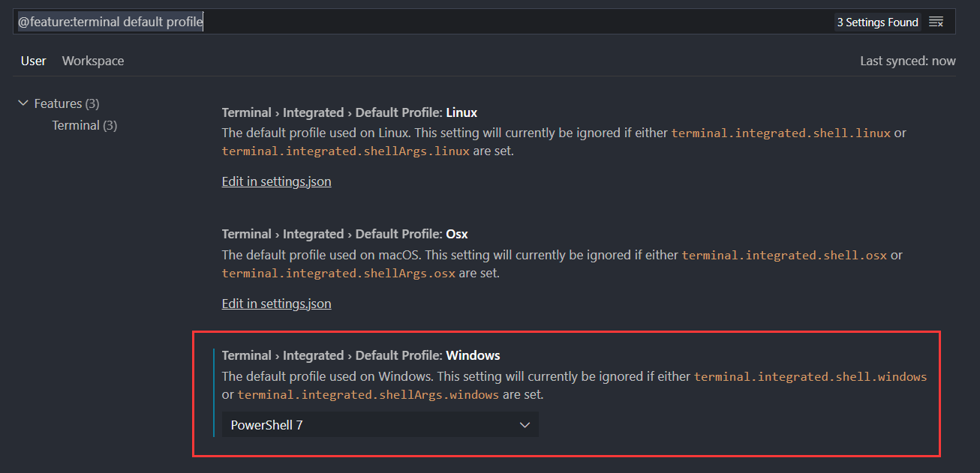Click the 3 Settings Found label
This screenshot has width=980, height=473.
pos(877,22)
